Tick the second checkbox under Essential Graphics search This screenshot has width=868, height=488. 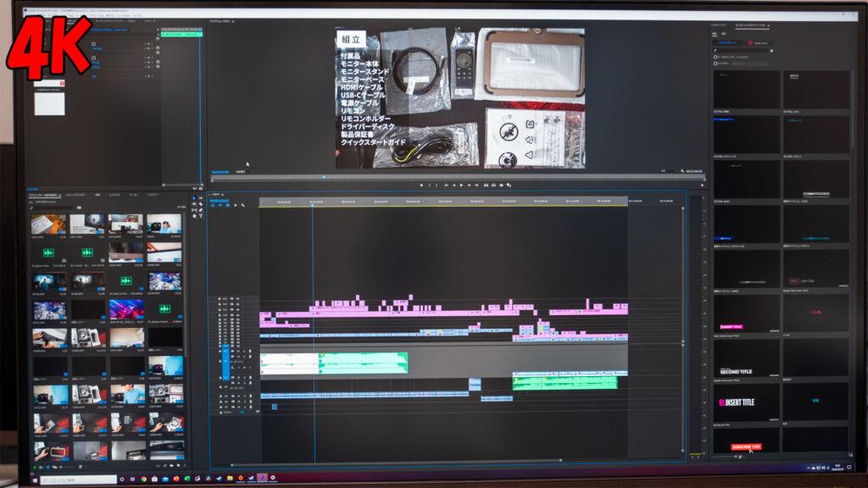click(715, 64)
